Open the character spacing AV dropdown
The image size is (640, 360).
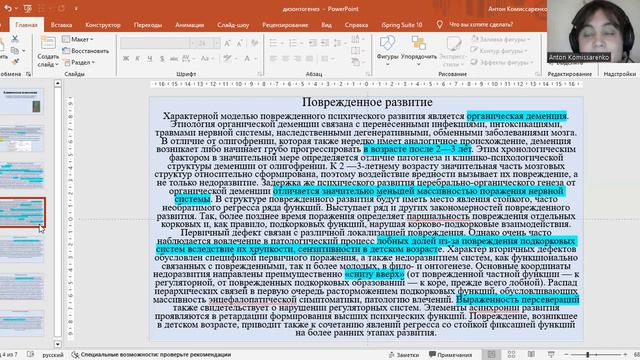point(188,59)
